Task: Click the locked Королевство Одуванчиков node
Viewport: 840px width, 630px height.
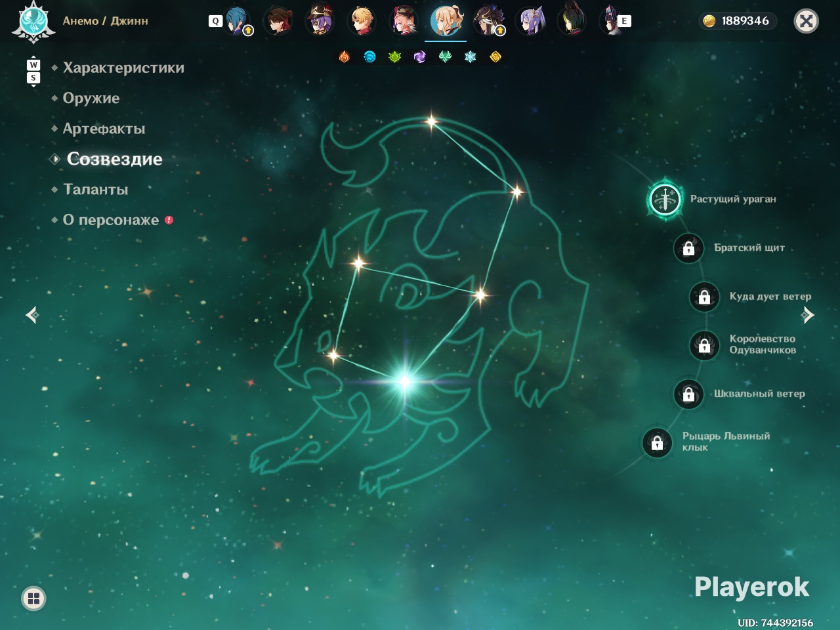Action: [x=704, y=345]
